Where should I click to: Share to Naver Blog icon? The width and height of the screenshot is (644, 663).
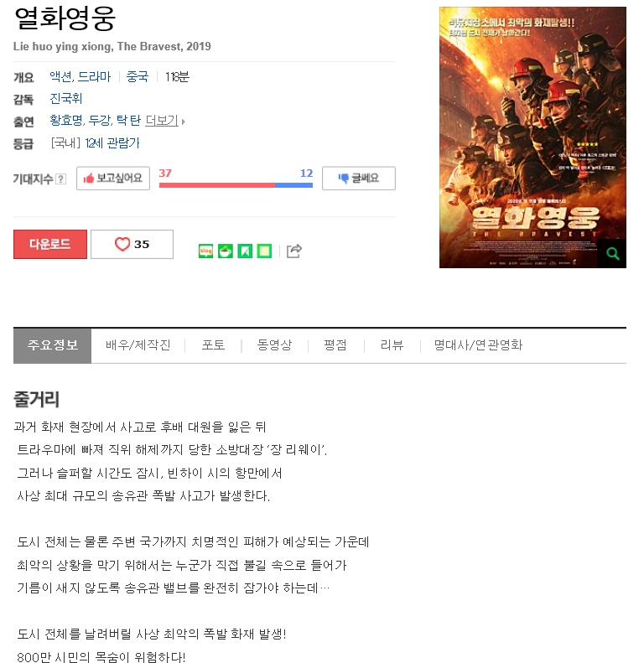(205, 251)
